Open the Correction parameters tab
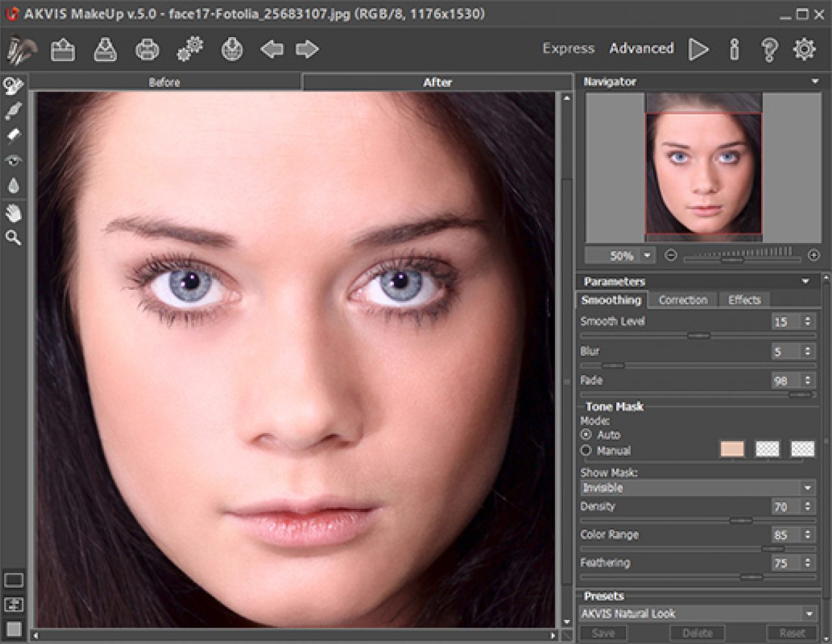The height and width of the screenshot is (644, 832). [x=682, y=300]
